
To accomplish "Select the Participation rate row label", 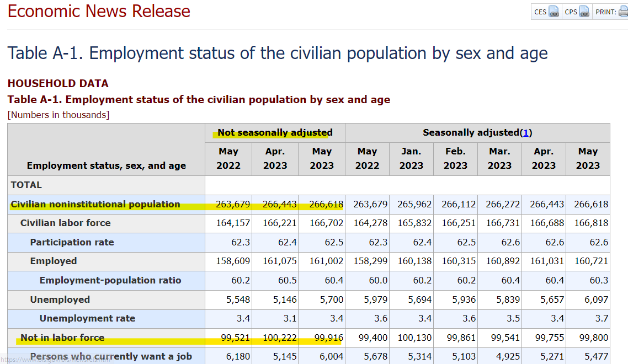I will click(72, 242).
